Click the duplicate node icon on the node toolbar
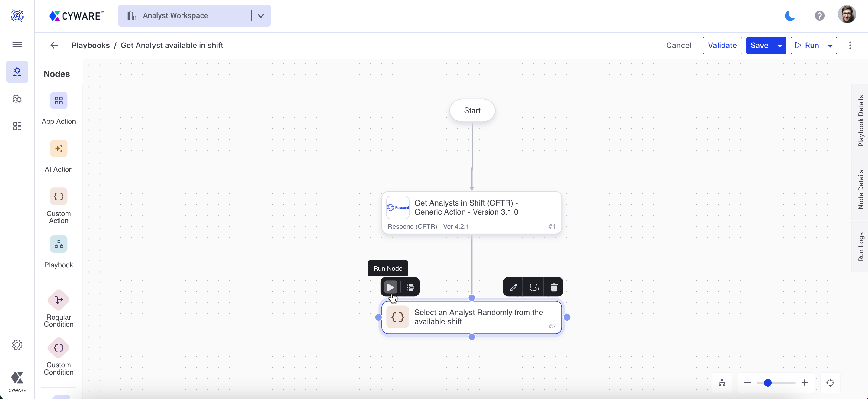The width and height of the screenshot is (868, 399). tap(534, 287)
